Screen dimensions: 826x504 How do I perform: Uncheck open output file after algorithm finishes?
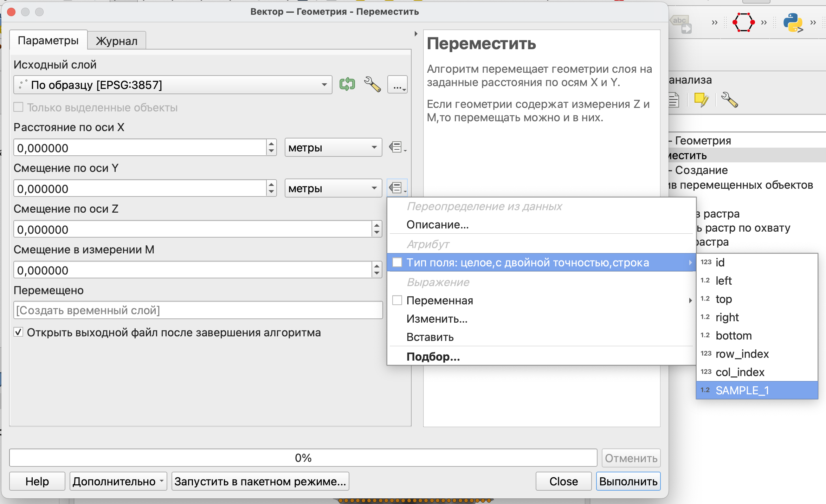pos(19,332)
